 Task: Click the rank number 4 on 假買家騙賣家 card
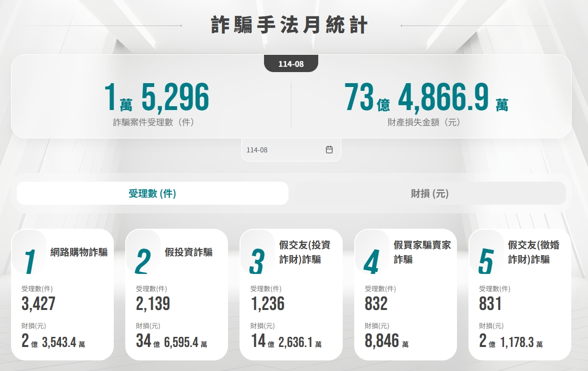coord(372,262)
